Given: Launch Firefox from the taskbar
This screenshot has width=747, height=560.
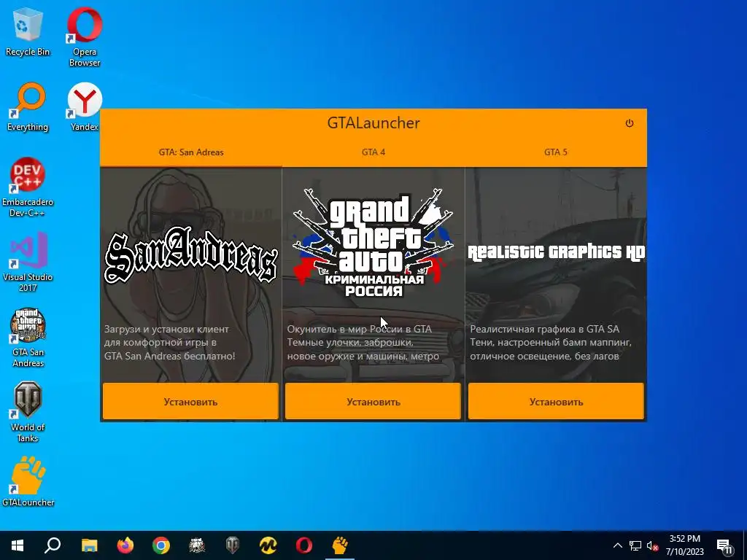Looking at the screenshot, I should click(x=125, y=545).
